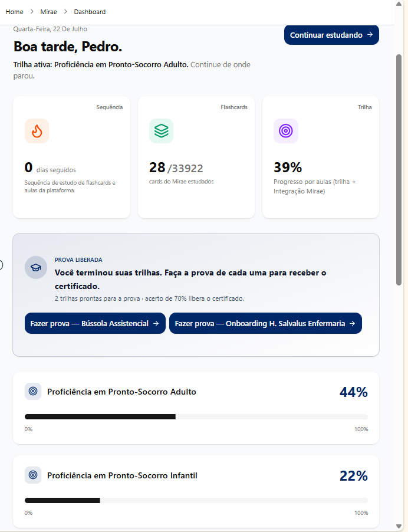408x532 pixels.
Task: Start Fazer prova — Bússola Assistencial
Action: pyautogui.click(x=95, y=323)
